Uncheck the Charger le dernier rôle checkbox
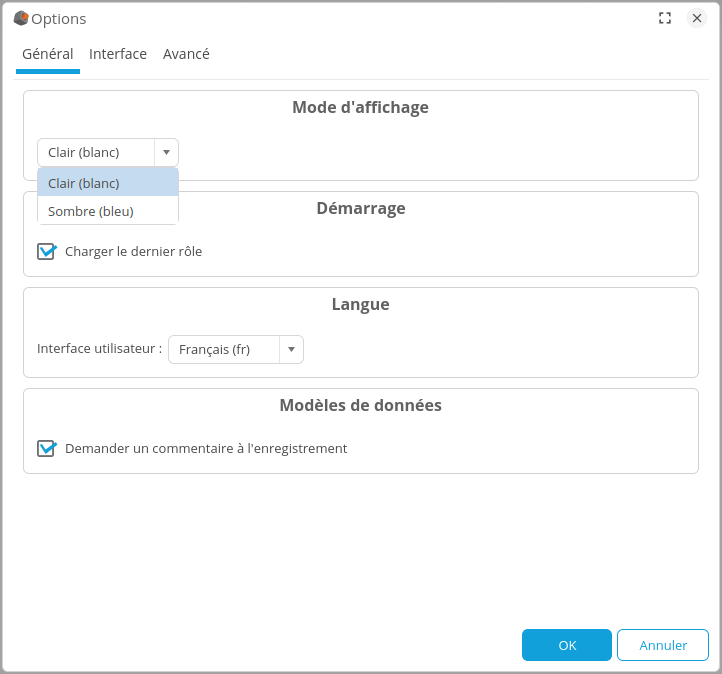Image resolution: width=722 pixels, height=674 pixels. [x=46, y=251]
